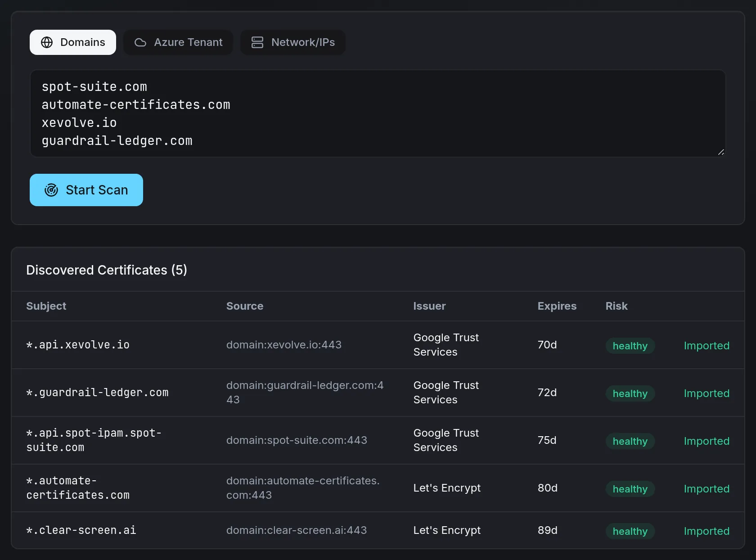Click the cloud icon beside Azure Tenant
This screenshot has height=560, width=756.
[140, 42]
